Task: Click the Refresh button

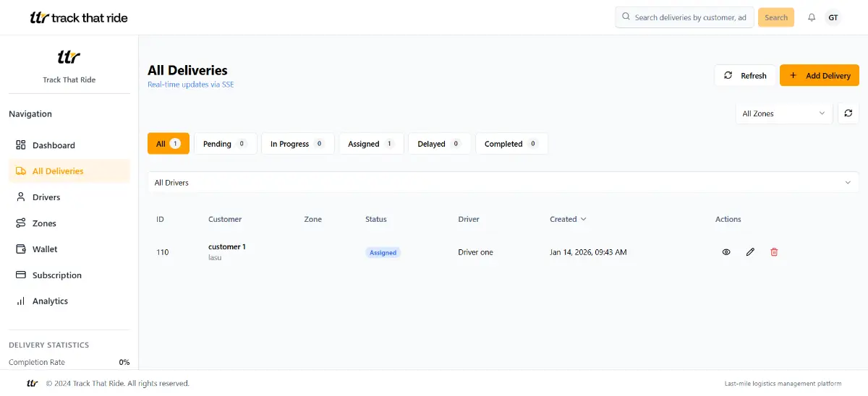Action: coord(745,75)
